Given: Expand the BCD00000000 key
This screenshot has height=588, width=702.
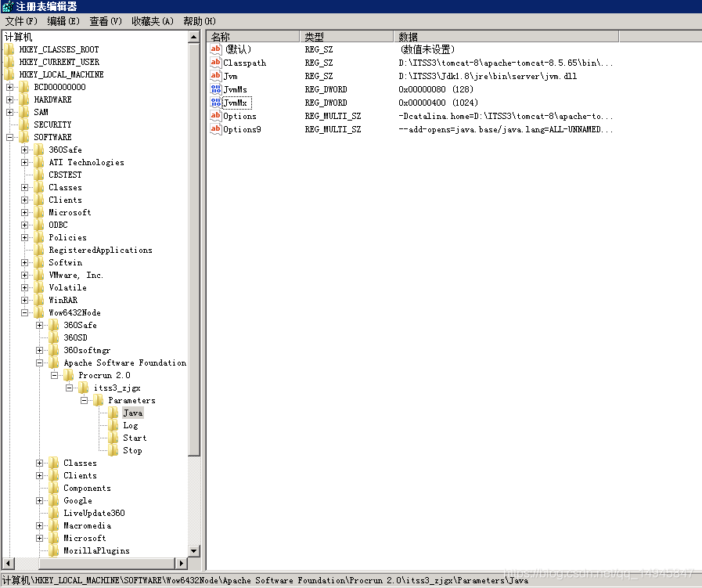Looking at the screenshot, I should pyautogui.click(x=10, y=87).
